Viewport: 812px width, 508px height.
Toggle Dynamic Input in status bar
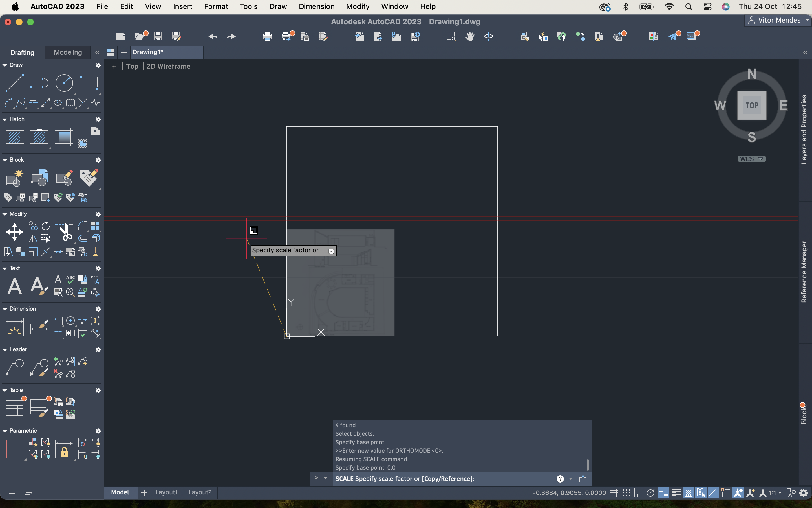(663, 493)
